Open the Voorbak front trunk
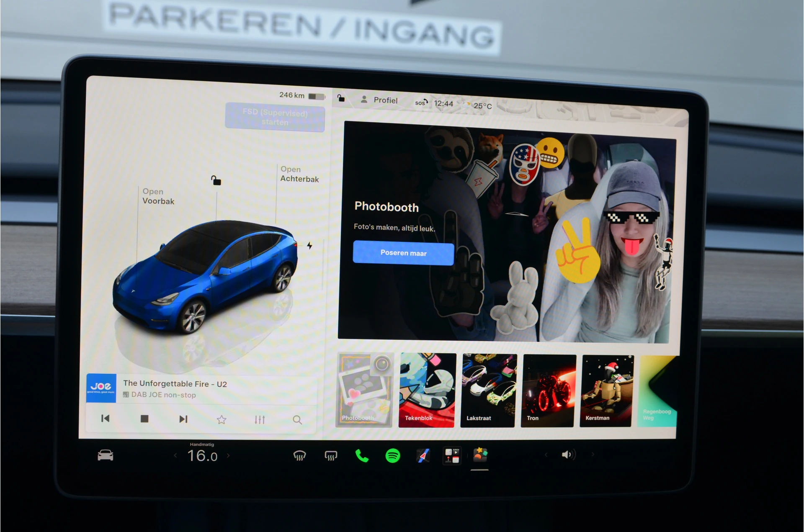The width and height of the screenshot is (804, 532). (158, 196)
